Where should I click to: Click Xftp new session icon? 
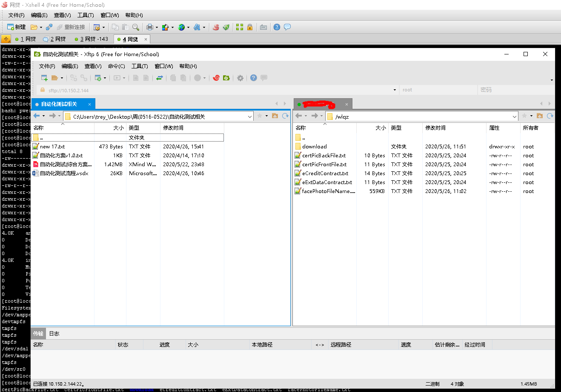(44, 78)
